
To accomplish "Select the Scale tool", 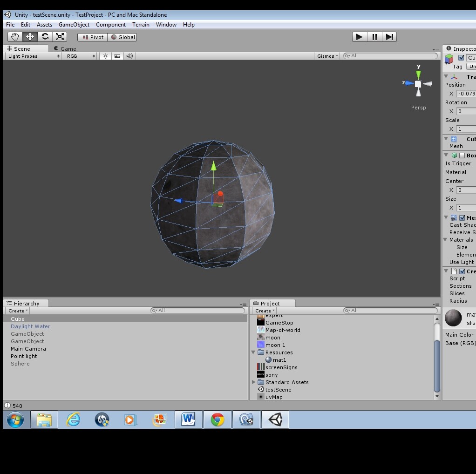I will tap(60, 36).
